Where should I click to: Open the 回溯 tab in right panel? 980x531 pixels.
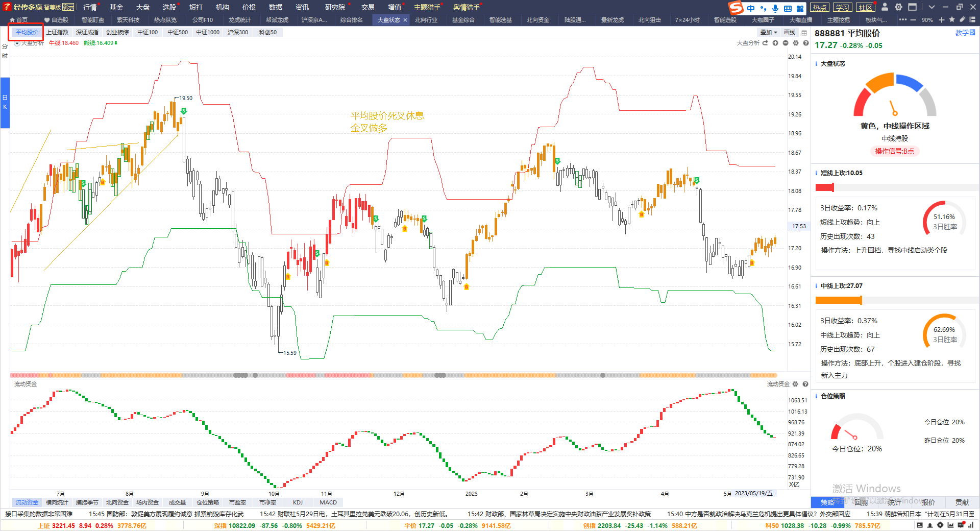point(861,502)
